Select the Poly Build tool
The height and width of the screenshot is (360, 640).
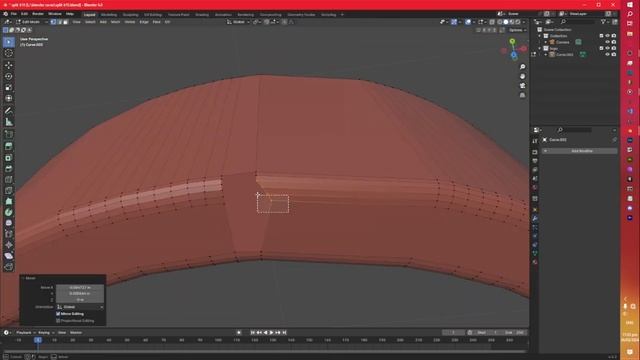click(9, 201)
